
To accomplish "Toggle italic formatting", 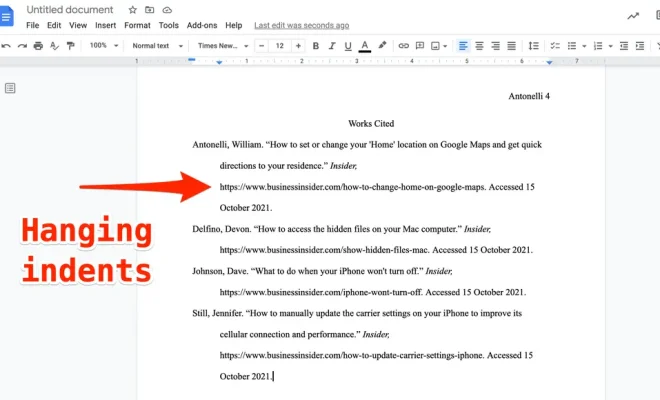I will (332, 46).
